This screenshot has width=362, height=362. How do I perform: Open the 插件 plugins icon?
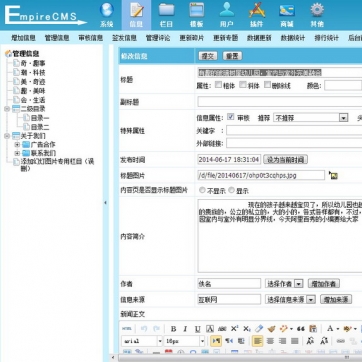(x=257, y=14)
